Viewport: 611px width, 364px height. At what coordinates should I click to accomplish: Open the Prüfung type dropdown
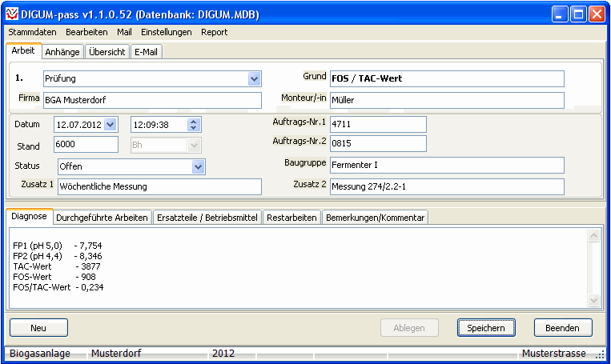254,78
